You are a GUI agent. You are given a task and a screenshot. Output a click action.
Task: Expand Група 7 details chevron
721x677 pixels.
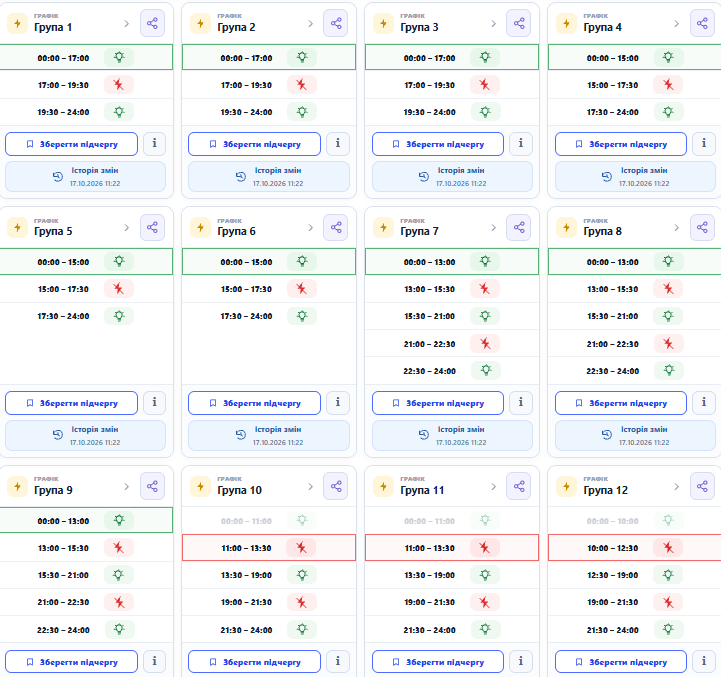click(494, 228)
